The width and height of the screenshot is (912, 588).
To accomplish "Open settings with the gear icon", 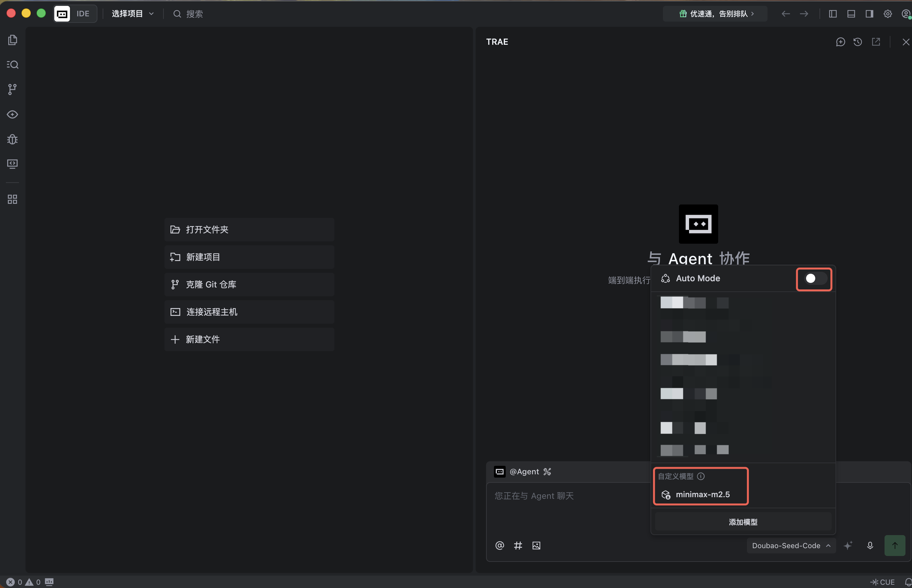I will tap(888, 14).
